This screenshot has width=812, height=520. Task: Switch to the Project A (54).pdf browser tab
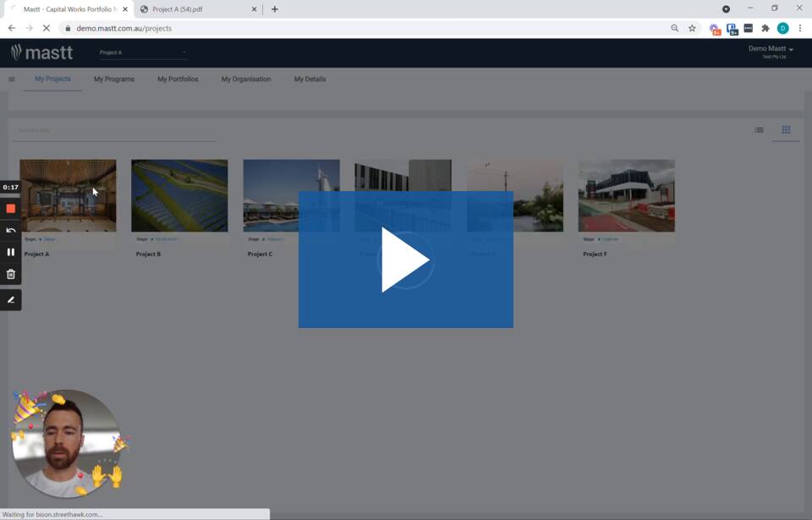(x=199, y=9)
